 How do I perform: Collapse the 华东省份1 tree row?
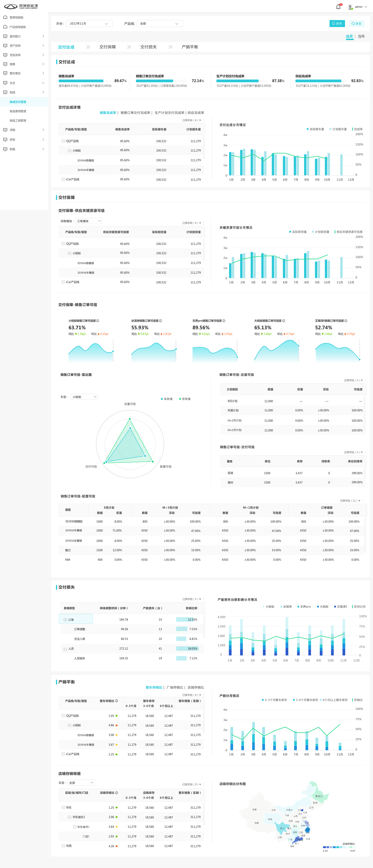pyautogui.click(x=70, y=817)
